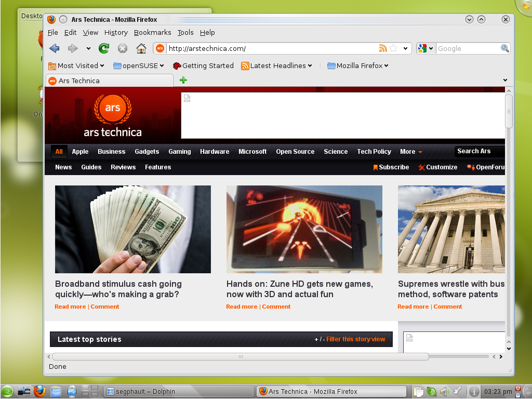
Task: Click the Filter this story view link
Action: pos(355,339)
